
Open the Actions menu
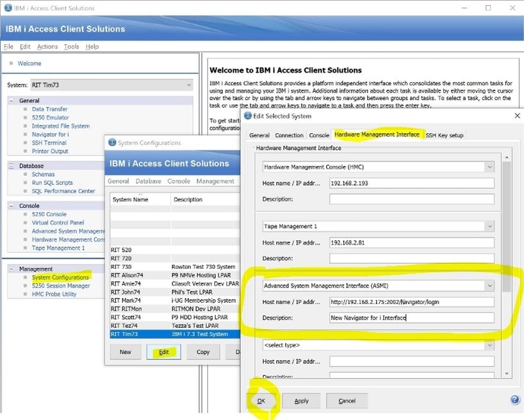[47, 47]
